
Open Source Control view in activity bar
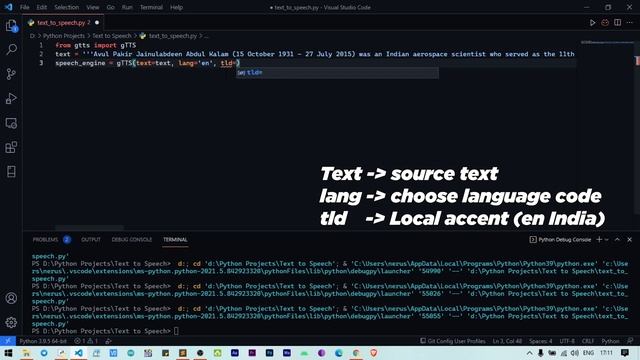click(x=11, y=74)
